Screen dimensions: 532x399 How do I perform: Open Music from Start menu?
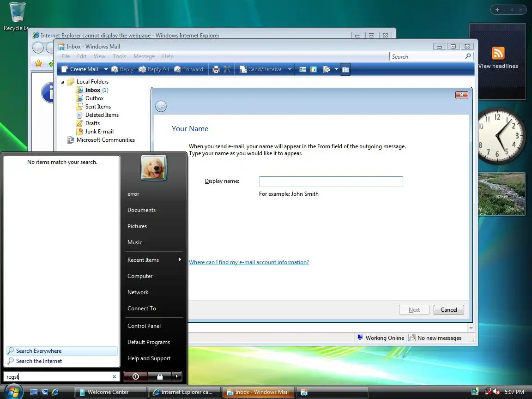[x=135, y=242]
